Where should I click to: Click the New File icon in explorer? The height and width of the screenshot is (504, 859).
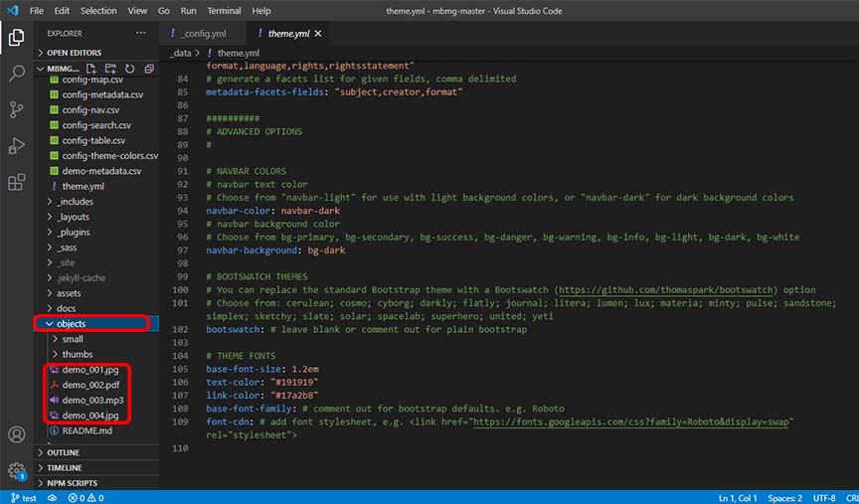click(x=92, y=69)
